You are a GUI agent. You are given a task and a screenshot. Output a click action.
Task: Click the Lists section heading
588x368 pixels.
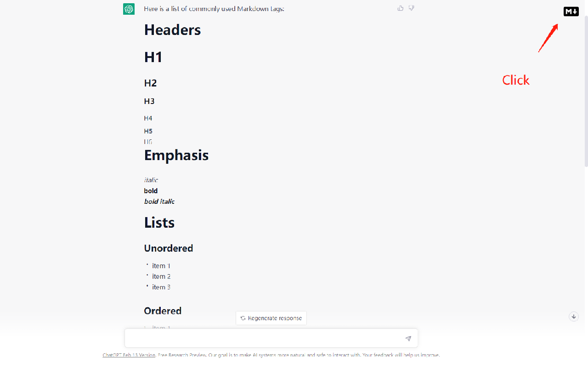[x=159, y=222]
